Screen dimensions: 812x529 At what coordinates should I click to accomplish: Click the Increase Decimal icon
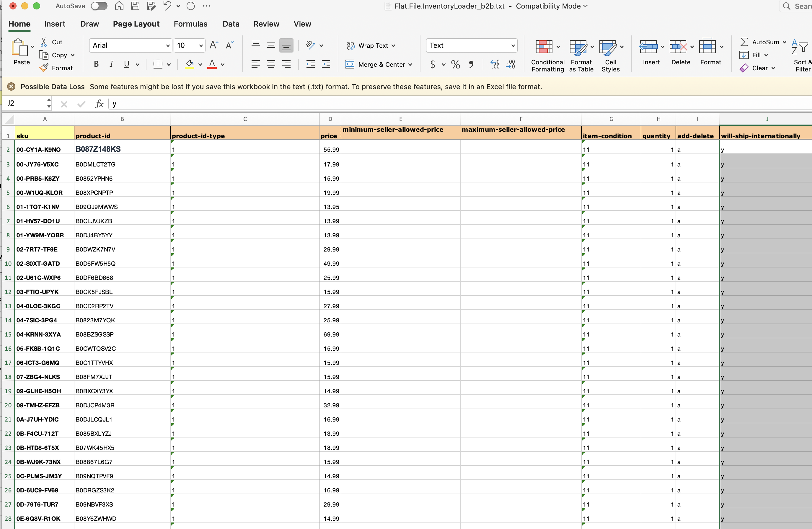pyautogui.click(x=495, y=64)
